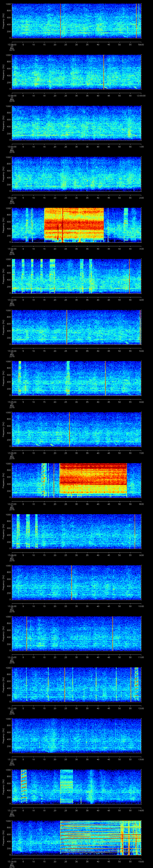The height and width of the screenshot is (868, 153).
Task: Click the 13:14:00 start time label
Action: [x=12, y=861]
